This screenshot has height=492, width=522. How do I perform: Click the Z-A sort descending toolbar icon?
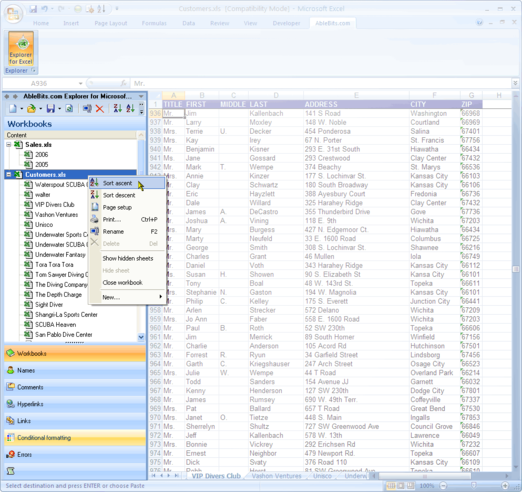point(118,108)
